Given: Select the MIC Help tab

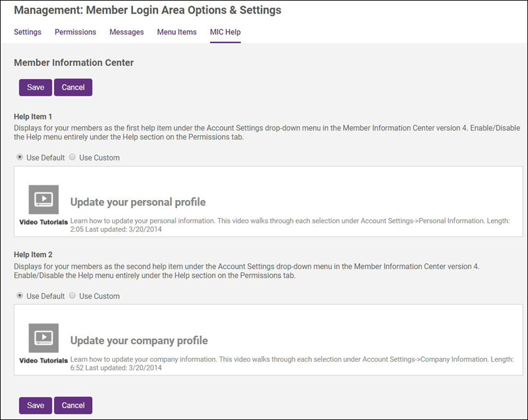Looking at the screenshot, I should (225, 32).
